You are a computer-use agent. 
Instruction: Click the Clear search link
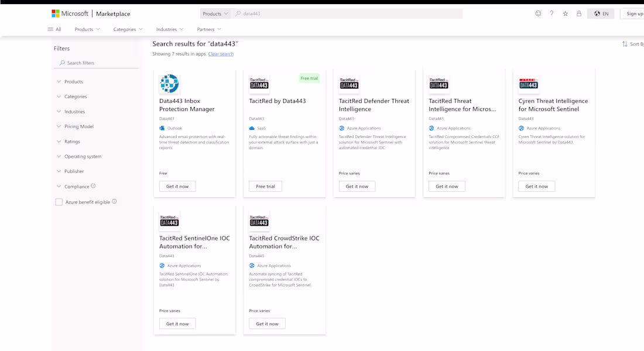point(221,54)
